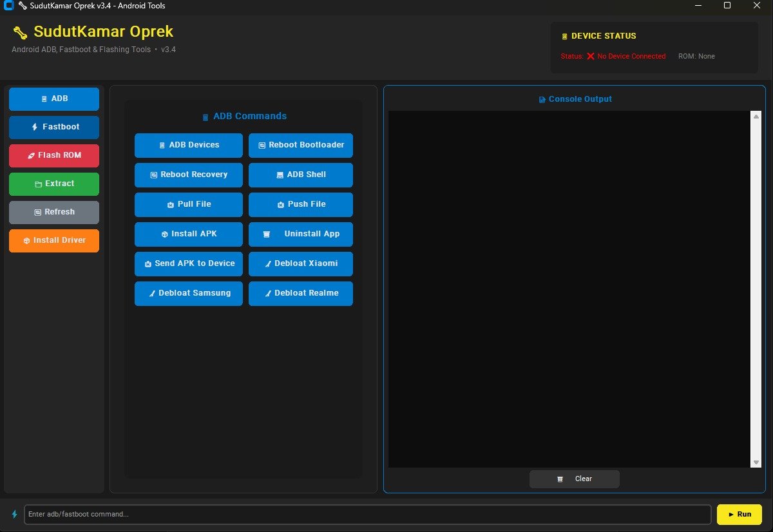Image resolution: width=773 pixels, height=532 pixels.
Task: Start the Debloat Xiaomi routine
Action: pyautogui.click(x=300, y=263)
